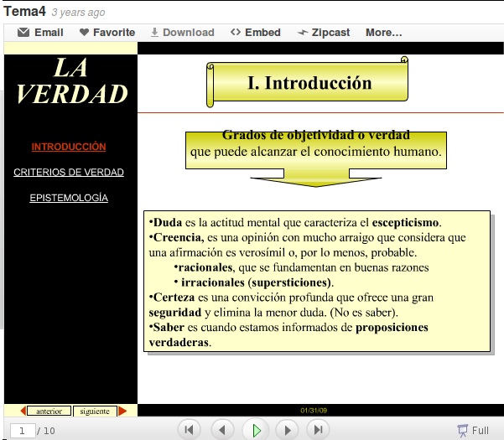Image resolution: width=504 pixels, height=440 pixels.
Task: Open the Embed code option
Action: 255,33
